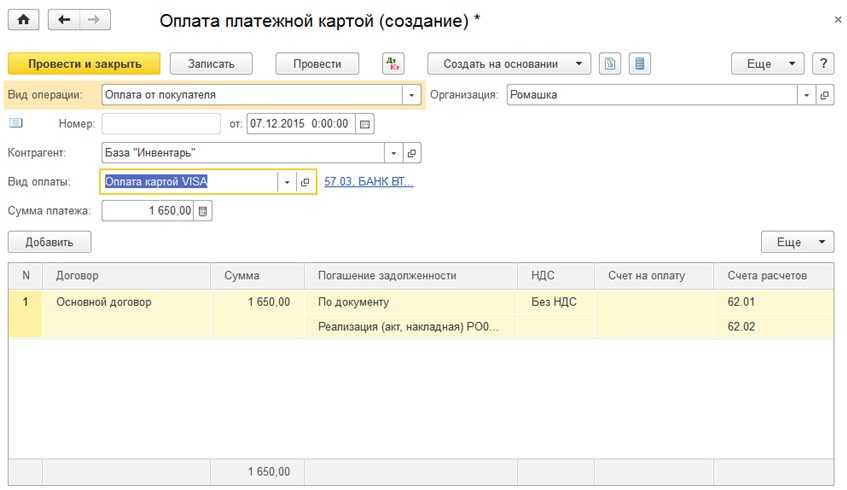This screenshot has width=847, height=490.
Task: Expand the Вид оплаты dropdown
Action: pyautogui.click(x=287, y=182)
